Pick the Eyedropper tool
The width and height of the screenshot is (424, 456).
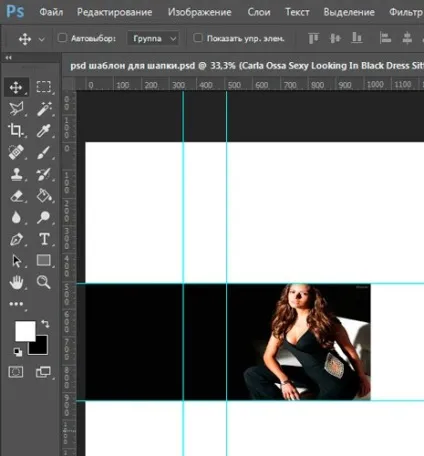click(x=44, y=130)
